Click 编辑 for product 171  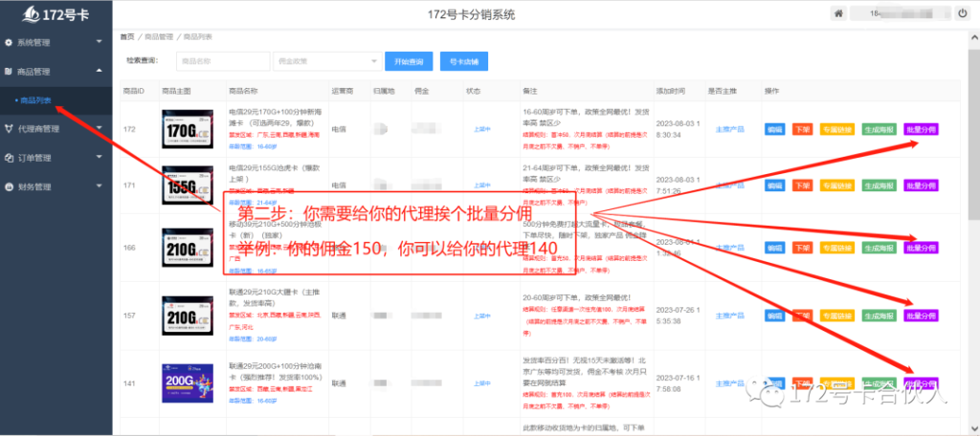(775, 185)
